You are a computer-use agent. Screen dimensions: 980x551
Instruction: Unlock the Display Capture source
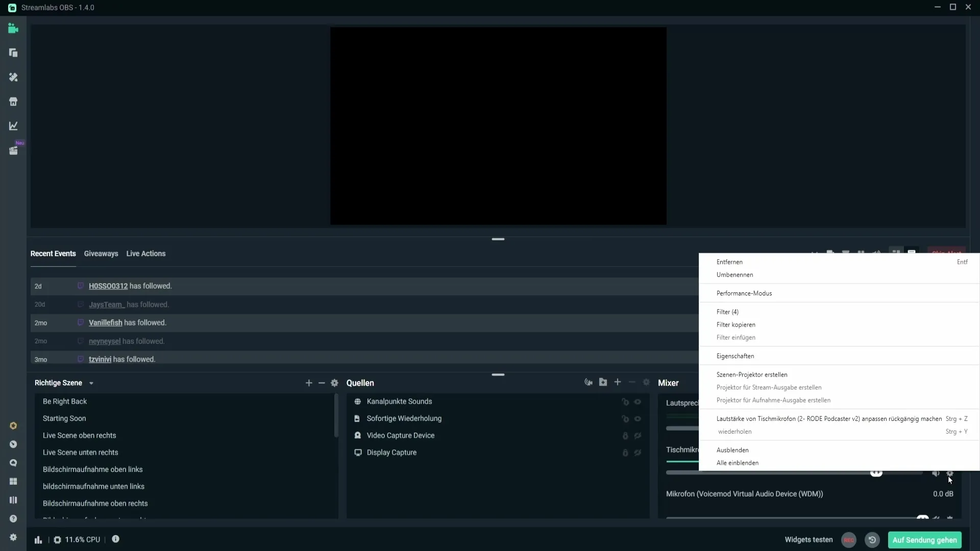pos(625,453)
